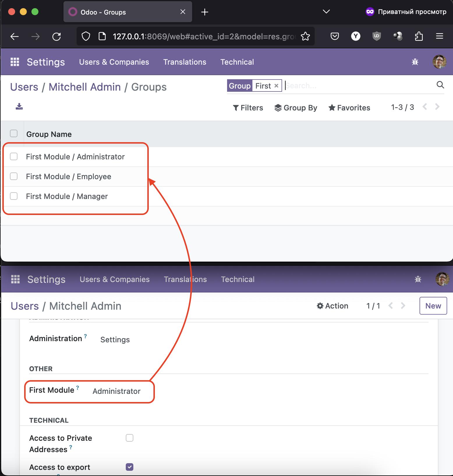This screenshot has width=453, height=476.
Task: Click the New button
Action: 433,306
